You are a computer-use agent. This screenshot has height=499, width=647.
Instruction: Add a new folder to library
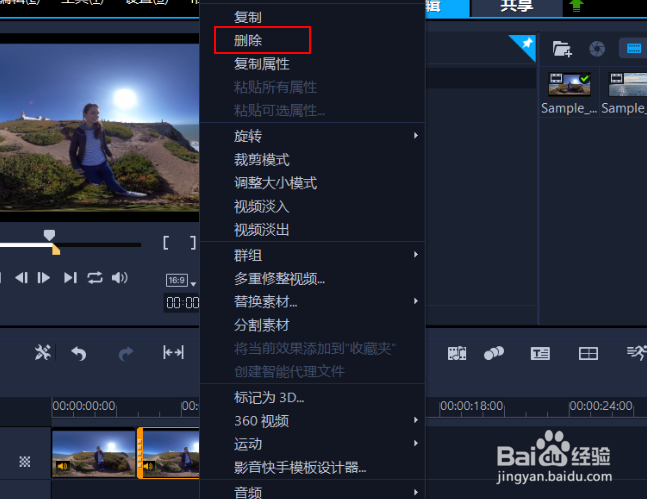[562, 49]
